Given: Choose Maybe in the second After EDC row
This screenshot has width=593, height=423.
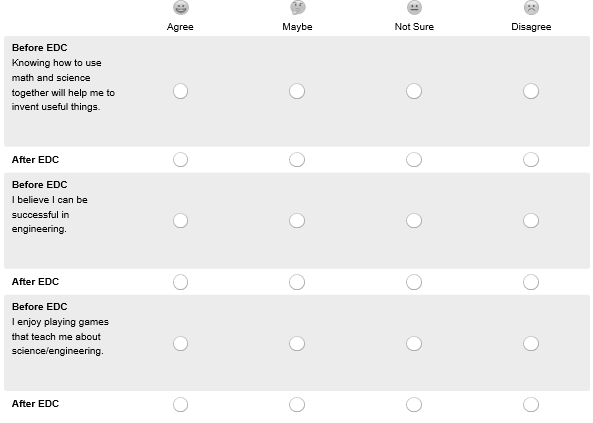Looking at the screenshot, I should pyautogui.click(x=297, y=282).
